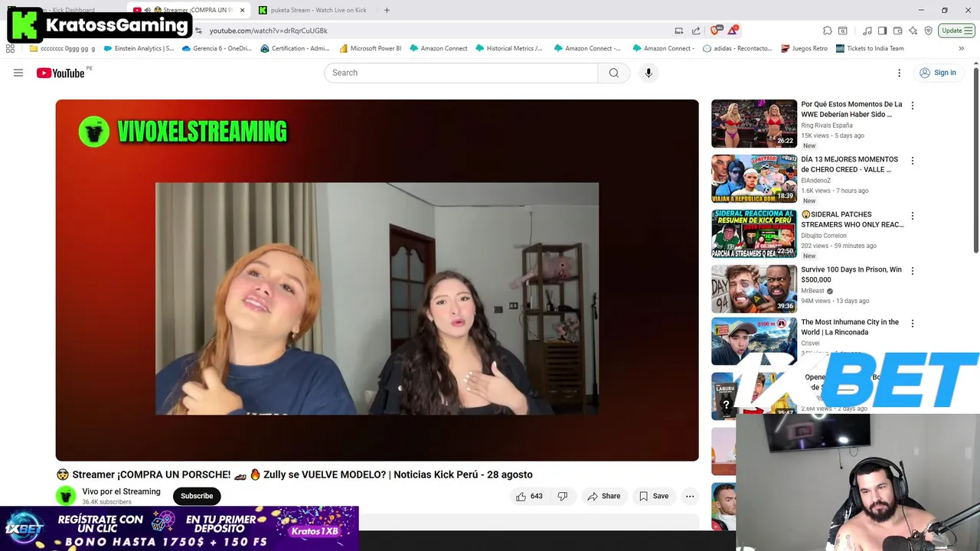This screenshot has height=551, width=980.
Task: Open Most Inhumane City video thumbnail
Action: coord(754,341)
